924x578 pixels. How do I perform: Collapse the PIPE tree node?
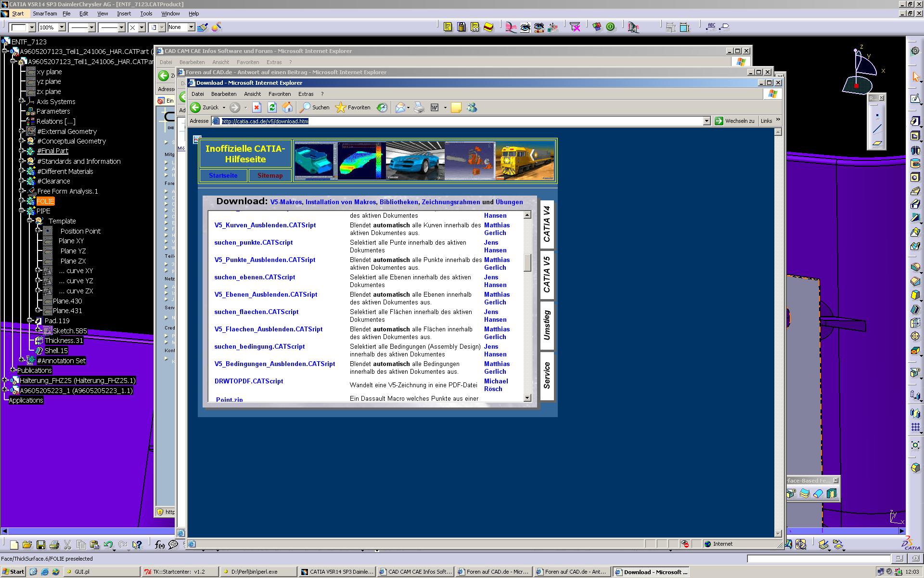click(x=21, y=210)
